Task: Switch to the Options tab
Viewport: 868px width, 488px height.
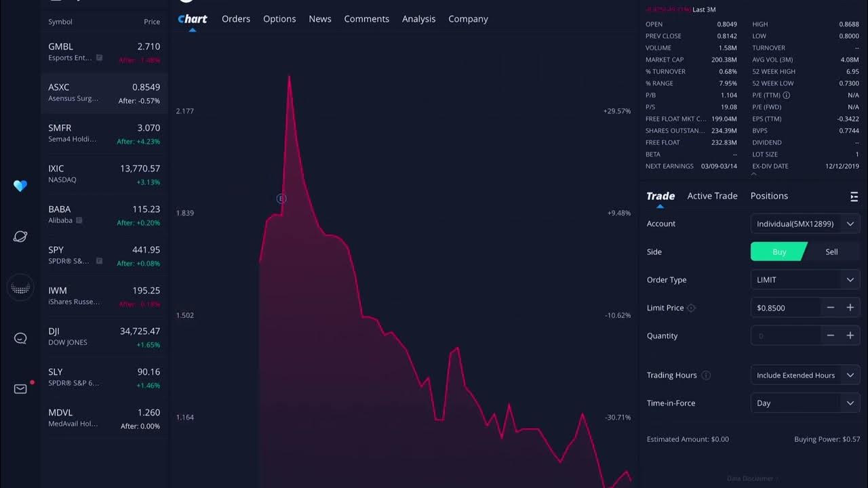Action: [279, 19]
